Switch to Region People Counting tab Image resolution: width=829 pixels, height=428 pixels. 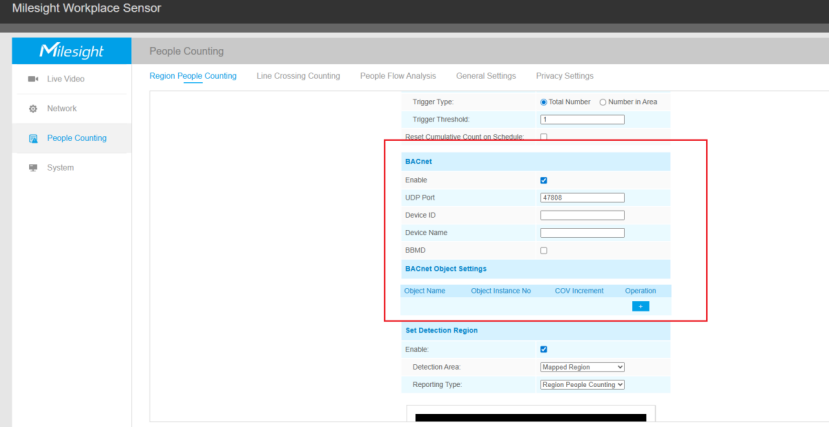(193, 76)
